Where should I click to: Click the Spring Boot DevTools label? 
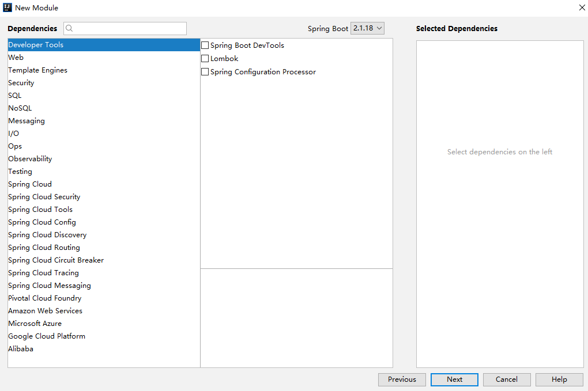247,45
